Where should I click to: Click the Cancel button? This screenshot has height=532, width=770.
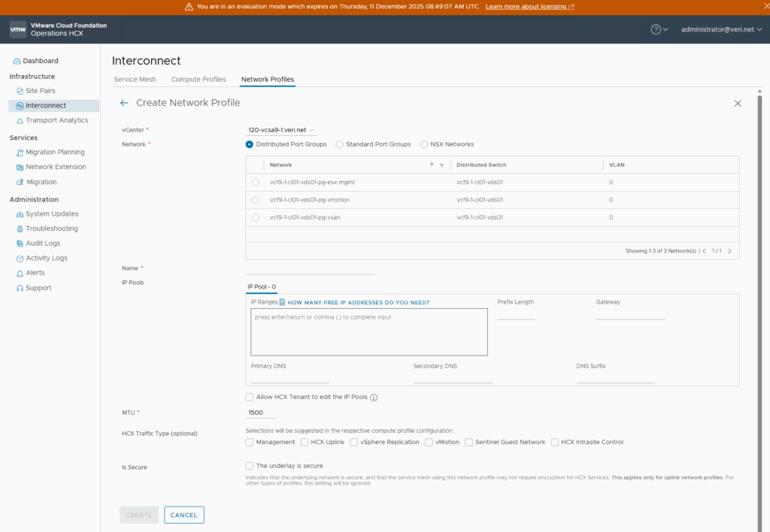pos(184,515)
